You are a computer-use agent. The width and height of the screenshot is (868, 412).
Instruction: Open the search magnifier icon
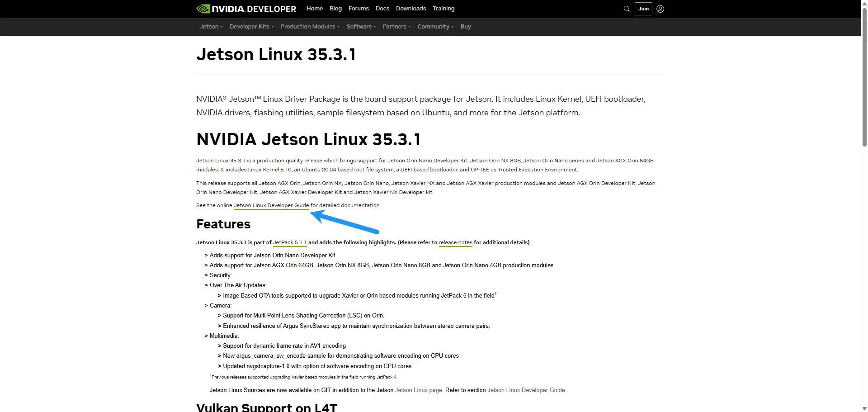(x=627, y=9)
